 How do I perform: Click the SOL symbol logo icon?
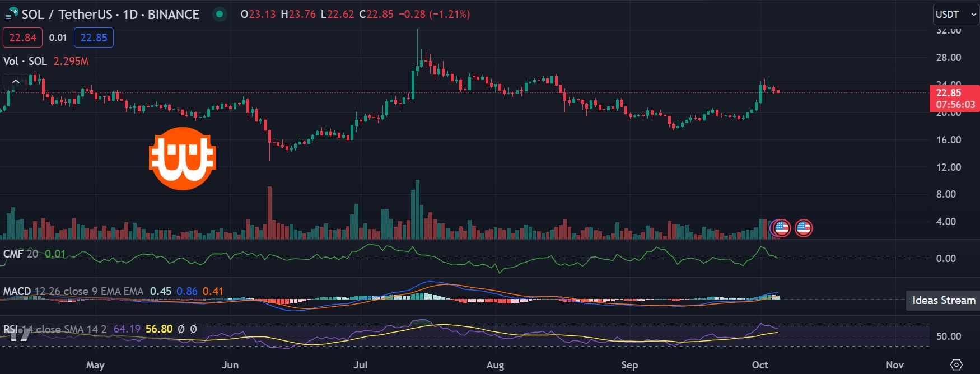tap(12, 14)
